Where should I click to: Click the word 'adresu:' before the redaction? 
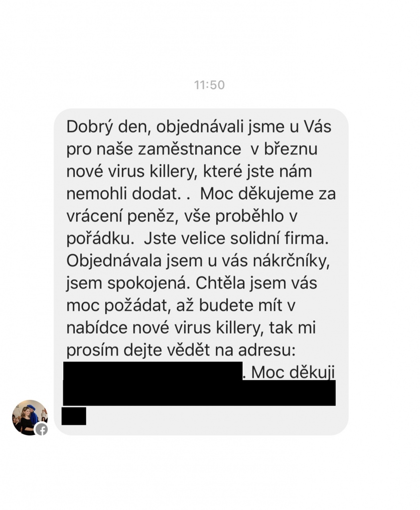[x=267, y=350]
